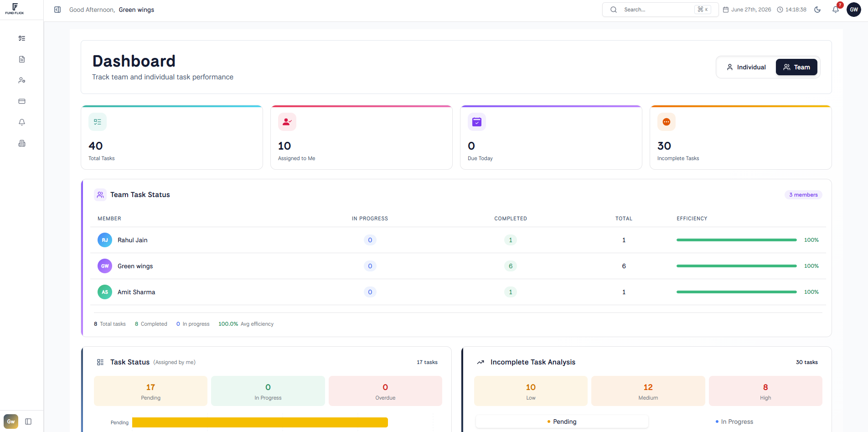Click the 10 Low priority tile
Screen dimensions: 868x432
[x=531, y=391]
